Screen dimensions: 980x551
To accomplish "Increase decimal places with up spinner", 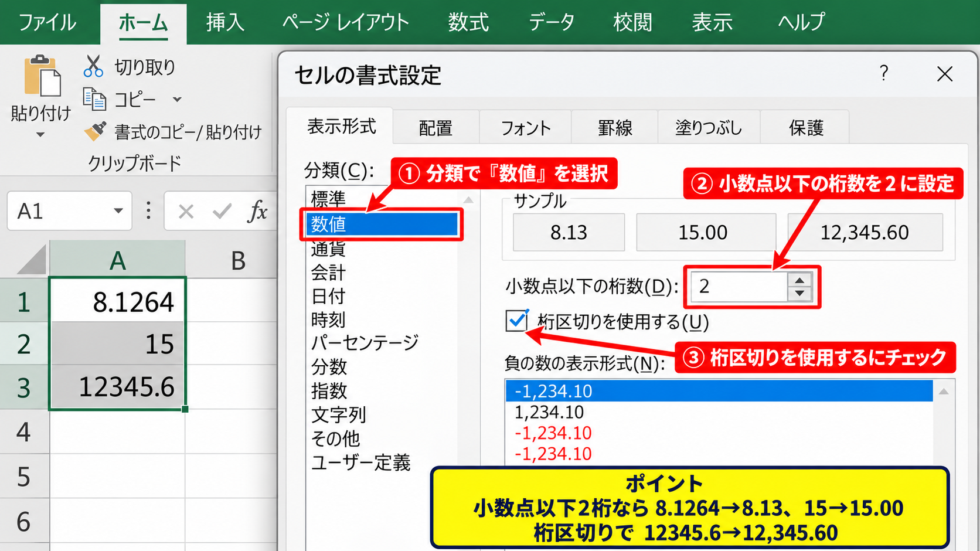I will coord(799,280).
